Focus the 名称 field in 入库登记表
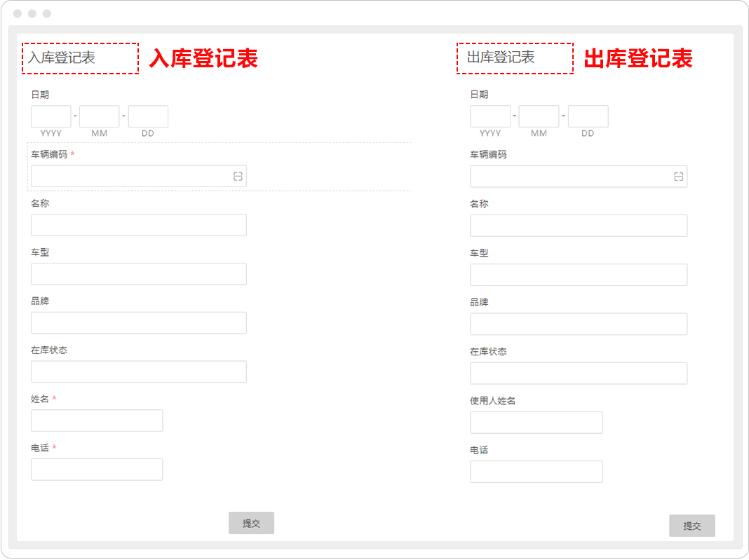 [x=139, y=225]
